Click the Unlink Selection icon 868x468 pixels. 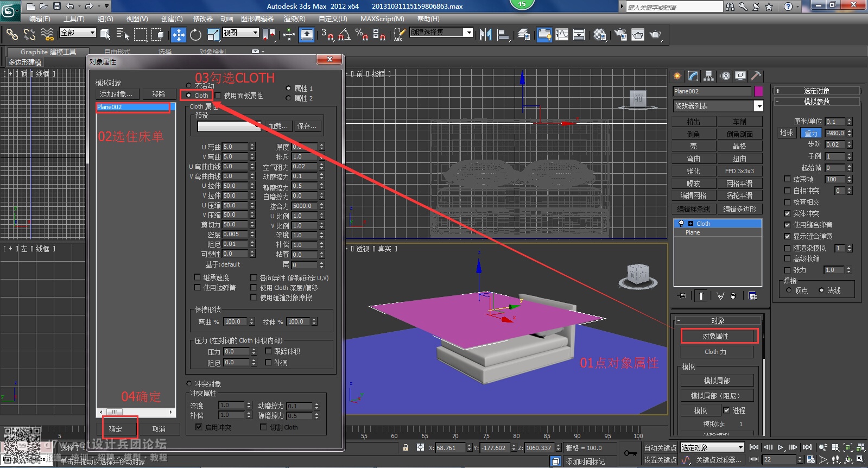tap(29, 35)
